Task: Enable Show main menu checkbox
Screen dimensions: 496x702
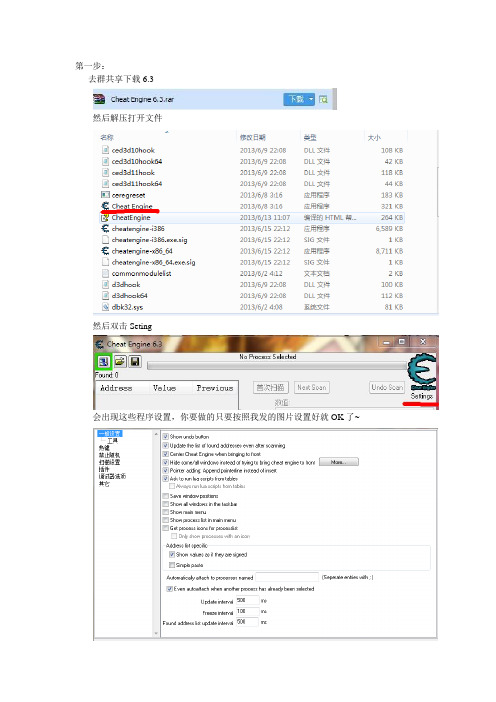Action: click(166, 512)
